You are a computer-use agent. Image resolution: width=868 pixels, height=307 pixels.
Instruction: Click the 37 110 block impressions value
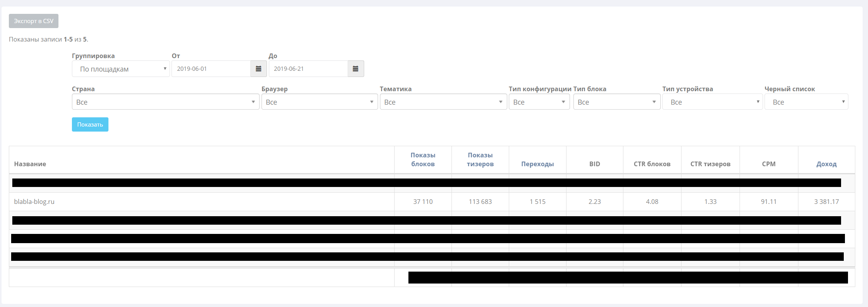[423, 202]
